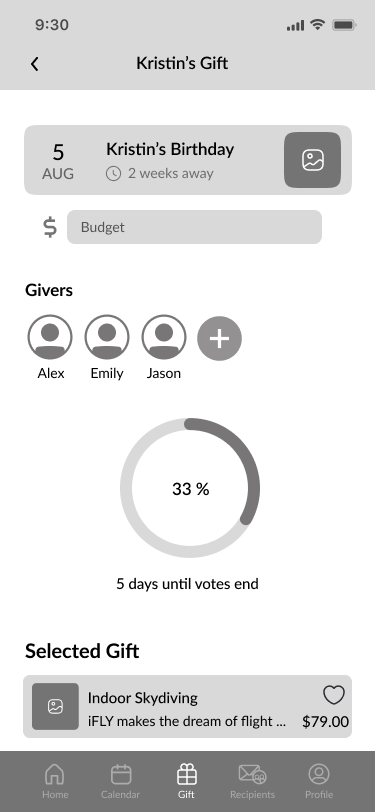
Task: Go back using the left chevron arrow
Action: tap(35, 64)
